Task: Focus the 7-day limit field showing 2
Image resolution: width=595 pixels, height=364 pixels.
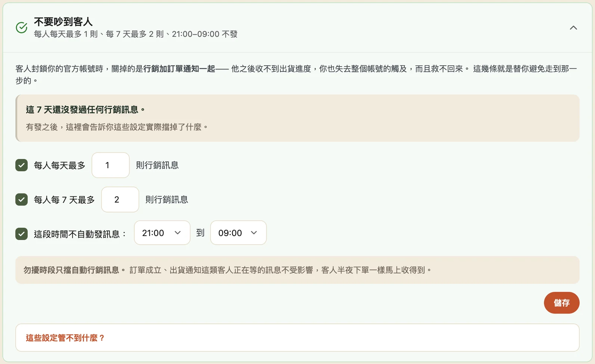Action: [x=120, y=200]
